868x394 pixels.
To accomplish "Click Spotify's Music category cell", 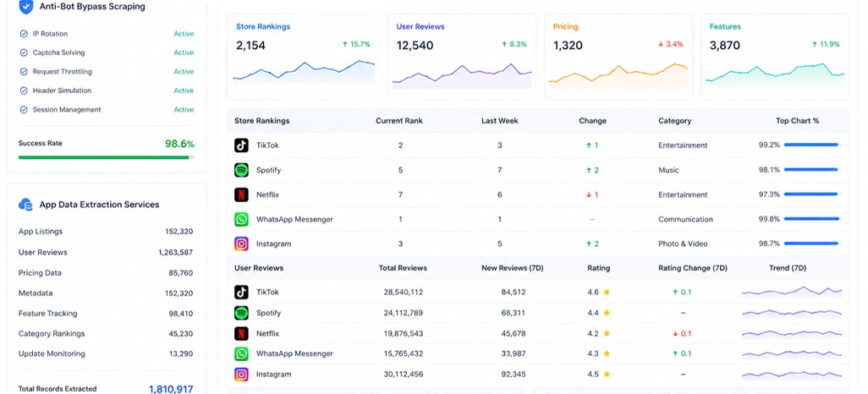I will tap(668, 170).
